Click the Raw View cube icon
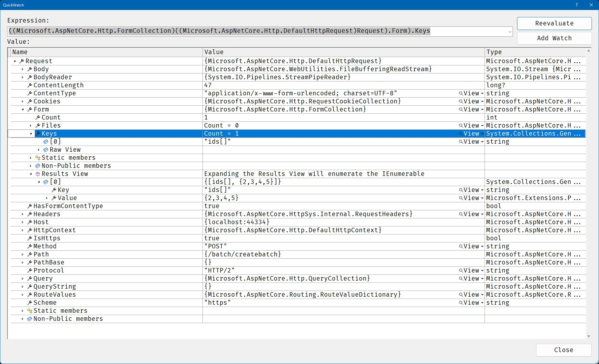 [46, 150]
